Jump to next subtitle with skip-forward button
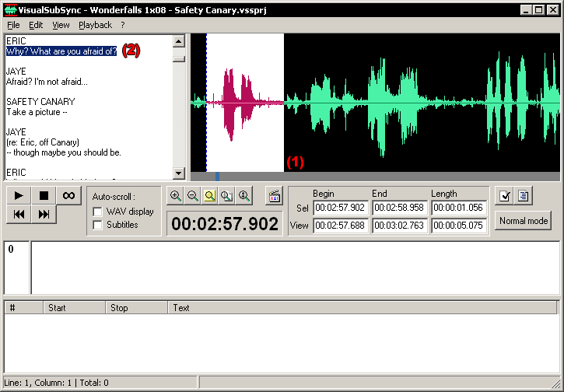The image size is (564, 392). [44, 215]
